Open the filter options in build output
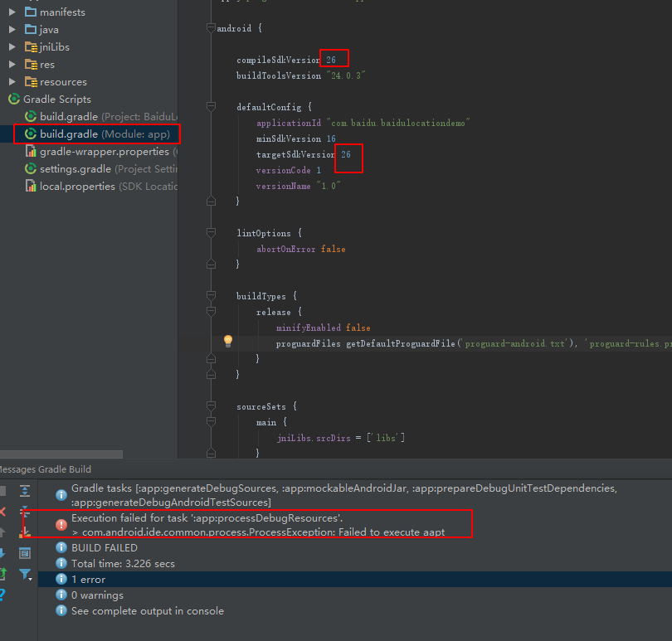 pos(25,574)
